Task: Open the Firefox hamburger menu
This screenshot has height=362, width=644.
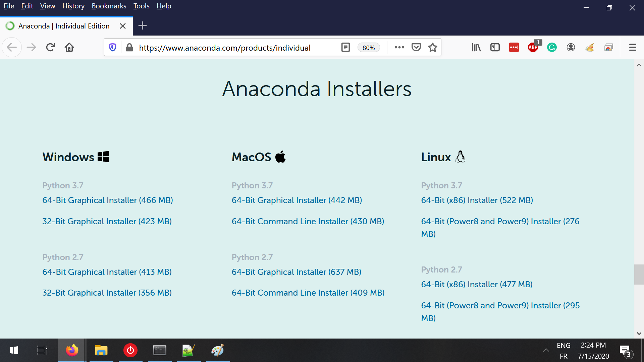Action: [633, 48]
